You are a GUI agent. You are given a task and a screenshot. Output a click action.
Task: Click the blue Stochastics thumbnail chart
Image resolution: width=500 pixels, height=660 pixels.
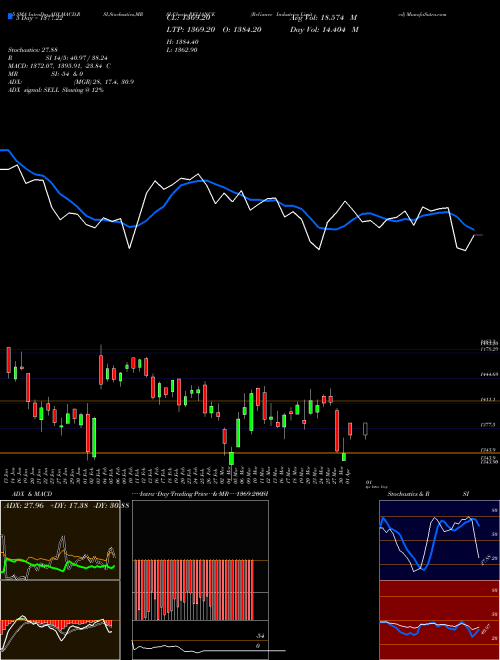pos(439,540)
